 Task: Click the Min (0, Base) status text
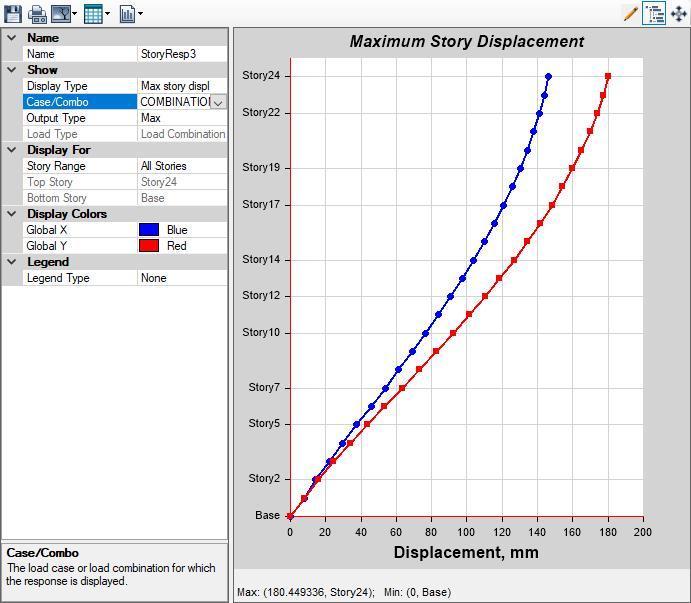418,592
